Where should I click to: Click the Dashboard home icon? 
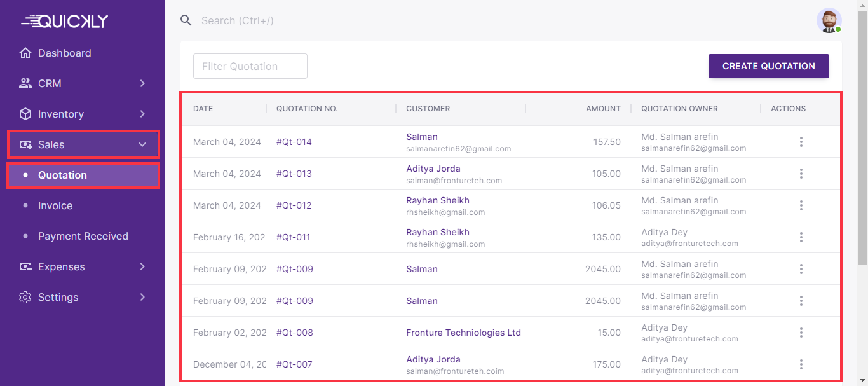click(25, 53)
